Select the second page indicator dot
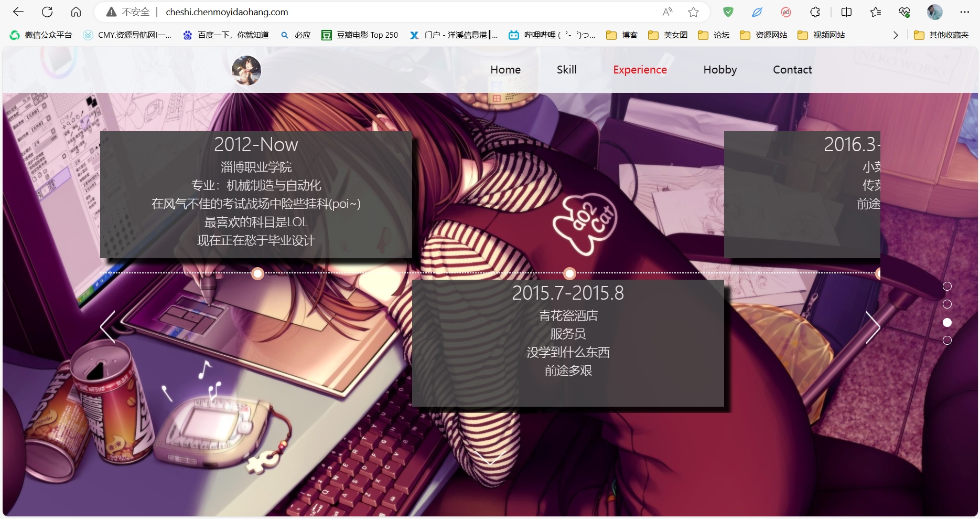This screenshot has width=980, height=519. (x=947, y=304)
